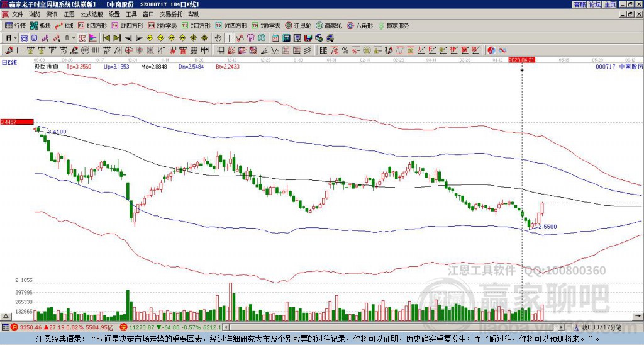Jump to first bar arrow icon
This screenshot has height=345, width=644.
(106, 38)
